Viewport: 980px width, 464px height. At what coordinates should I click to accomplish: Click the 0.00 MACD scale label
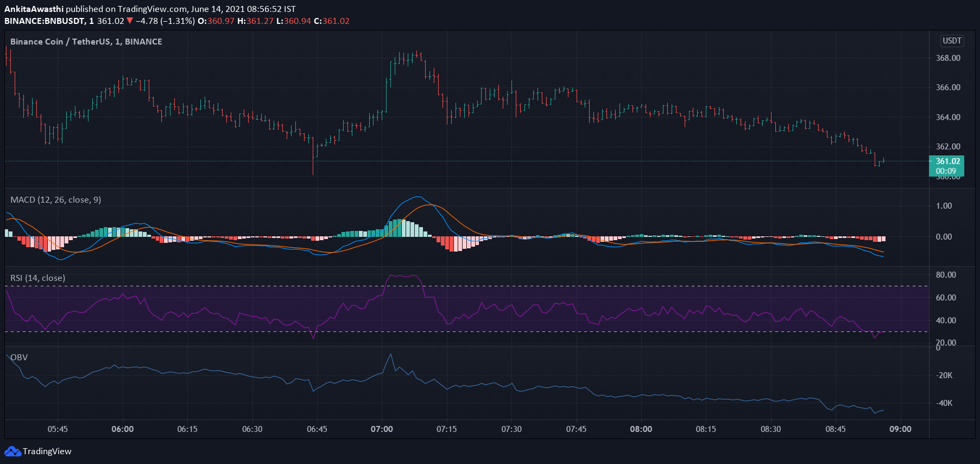coord(944,237)
